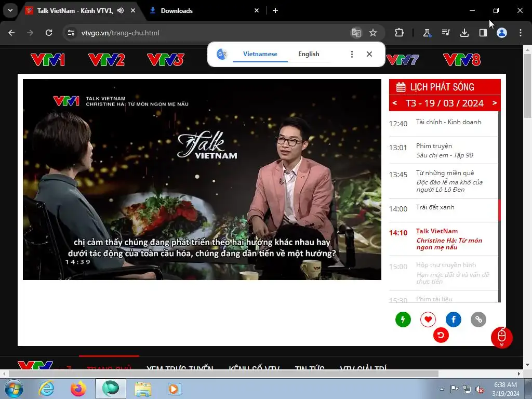Select the 13:45 Từ những miền quê program
The height and width of the screenshot is (399, 532).
(x=443, y=181)
